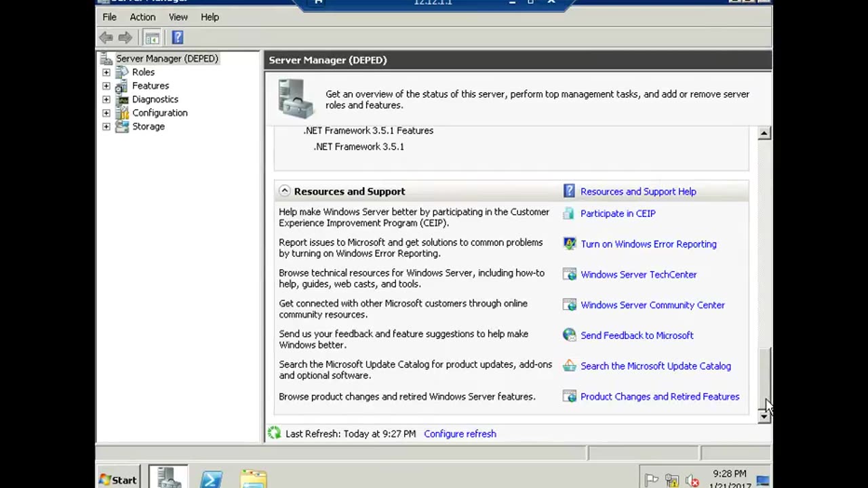Click the Windows Server TechCenter icon
The image size is (868, 488).
tap(570, 274)
